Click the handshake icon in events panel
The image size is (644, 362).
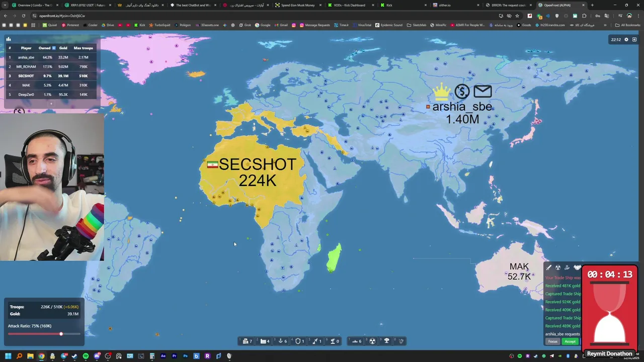click(x=577, y=267)
